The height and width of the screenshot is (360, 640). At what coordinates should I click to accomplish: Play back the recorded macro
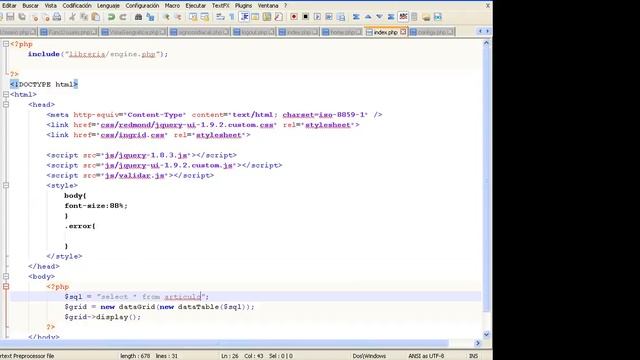tap(317, 17)
